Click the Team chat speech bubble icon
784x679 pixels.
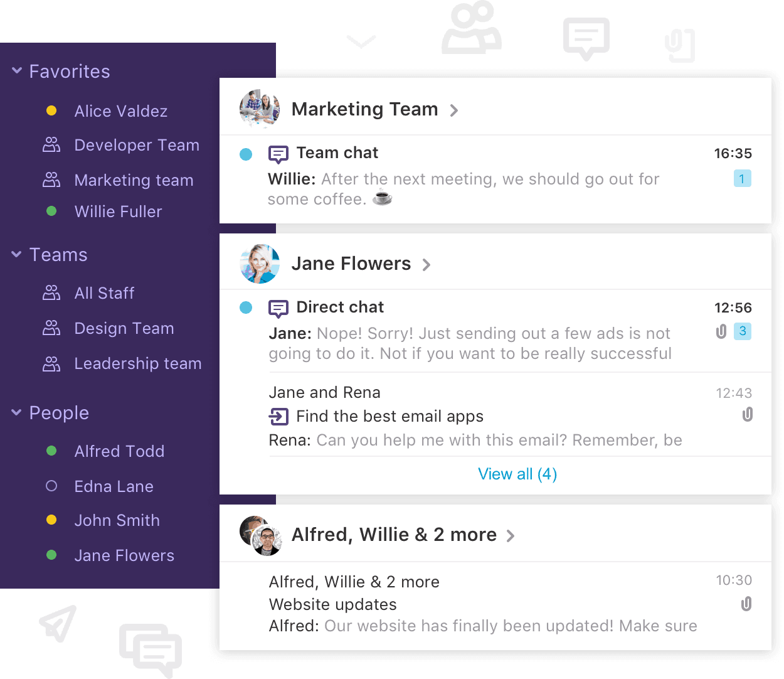(x=278, y=154)
